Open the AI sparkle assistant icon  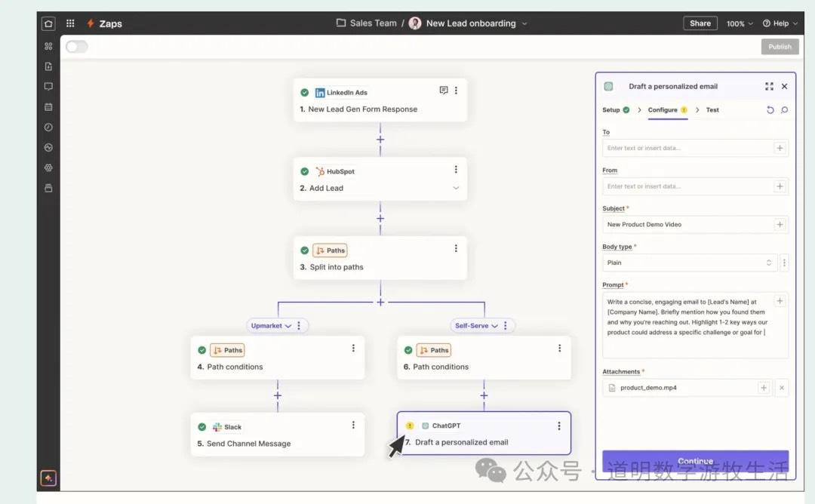click(48, 478)
